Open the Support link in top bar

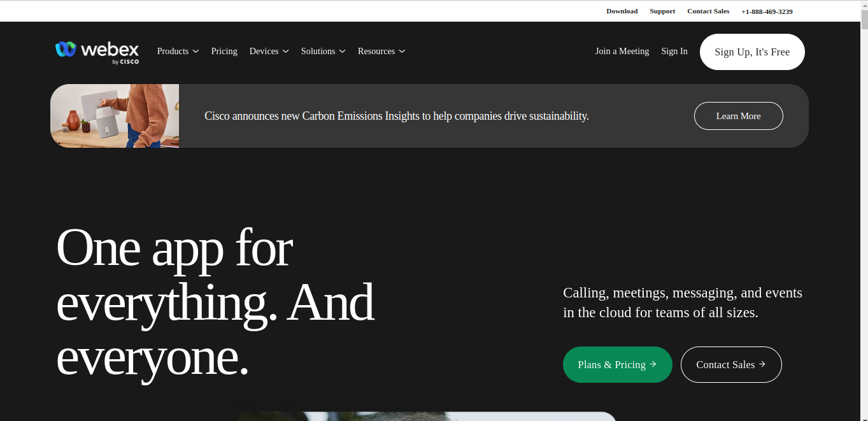coord(662,11)
